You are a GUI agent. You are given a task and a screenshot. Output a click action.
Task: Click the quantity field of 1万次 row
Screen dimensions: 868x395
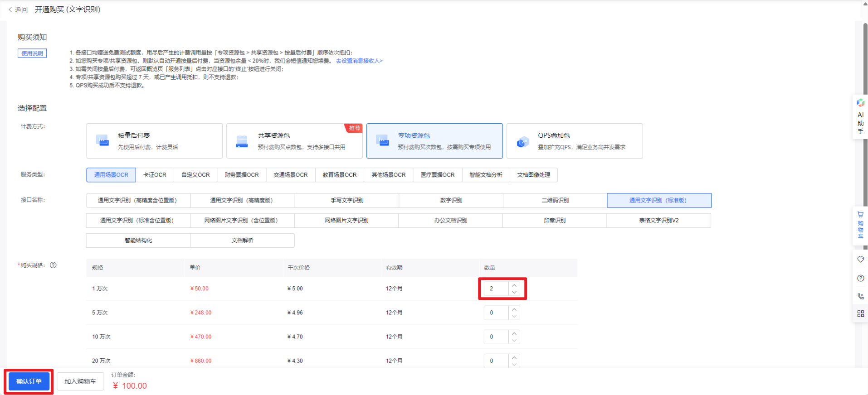click(496, 289)
